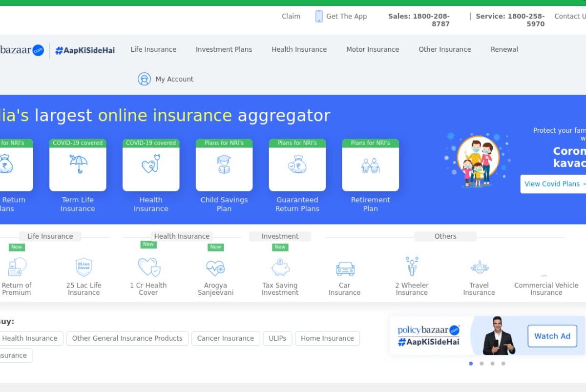586x392 pixels.
Task: Open 2 Wheeler Insurance rider icon
Action: coord(412,267)
